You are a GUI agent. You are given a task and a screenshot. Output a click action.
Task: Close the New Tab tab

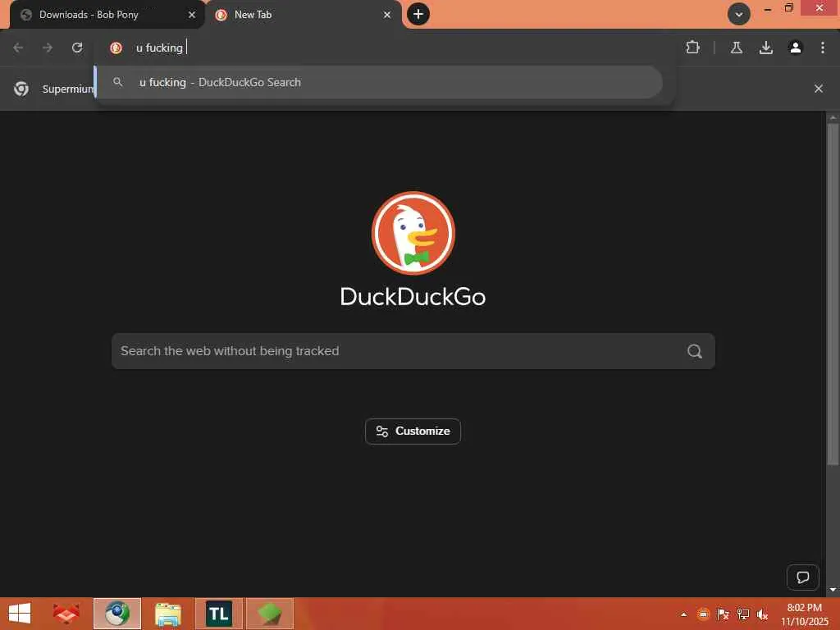387,15
